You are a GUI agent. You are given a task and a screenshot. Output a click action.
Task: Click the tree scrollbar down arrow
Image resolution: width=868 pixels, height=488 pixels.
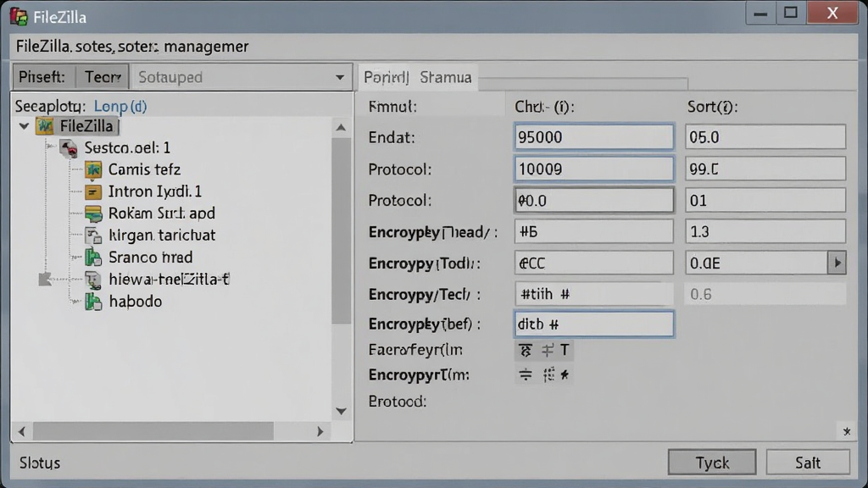pos(341,411)
